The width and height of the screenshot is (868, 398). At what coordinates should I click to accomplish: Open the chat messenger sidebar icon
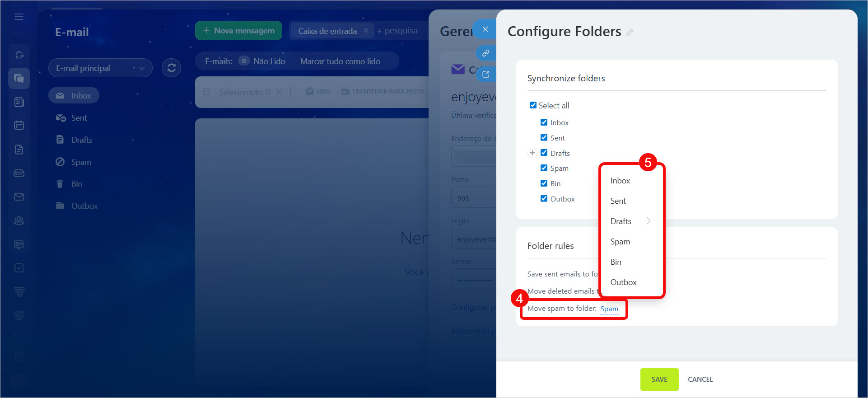click(x=19, y=79)
